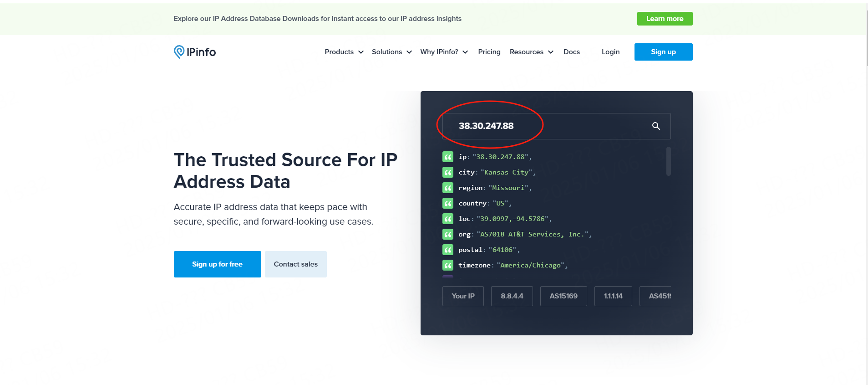This screenshot has width=868, height=385.
Task: Go to Docs in navigation
Action: coord(572,52)
